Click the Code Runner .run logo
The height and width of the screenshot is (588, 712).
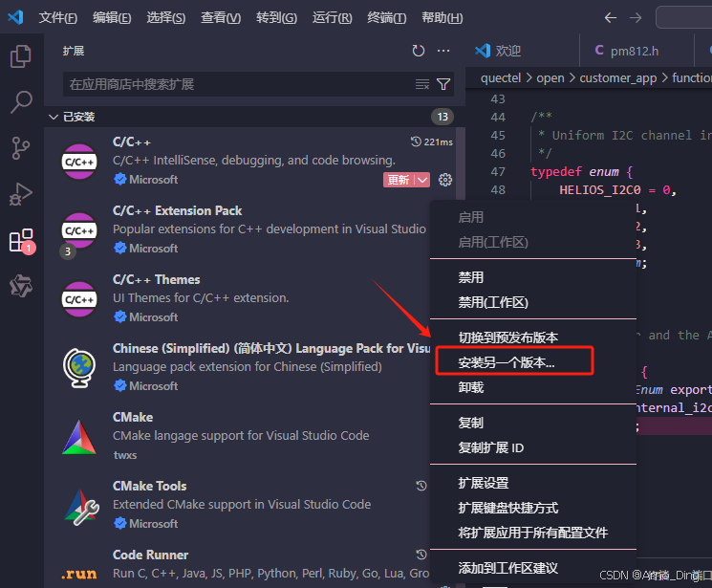pyautogui.click(x=79, y=574)
